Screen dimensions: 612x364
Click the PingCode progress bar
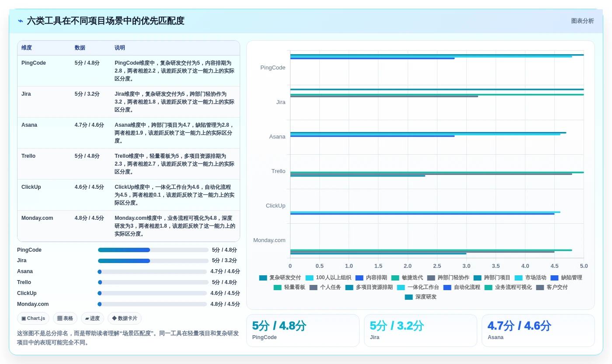pos(153,250)
